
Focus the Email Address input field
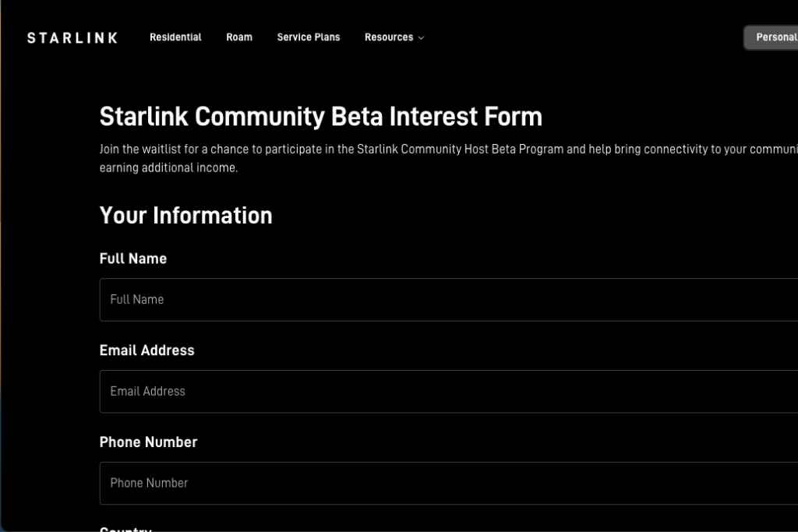(x=449, y=391)
